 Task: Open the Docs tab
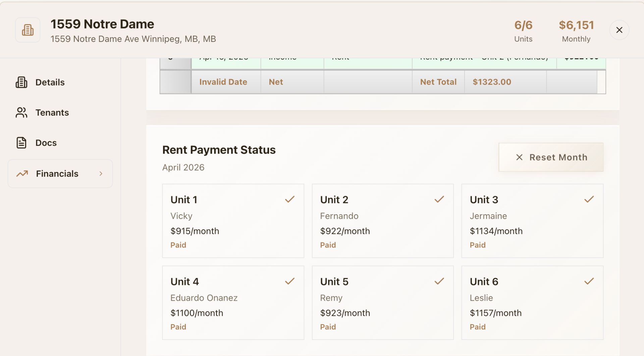[60, 143]
